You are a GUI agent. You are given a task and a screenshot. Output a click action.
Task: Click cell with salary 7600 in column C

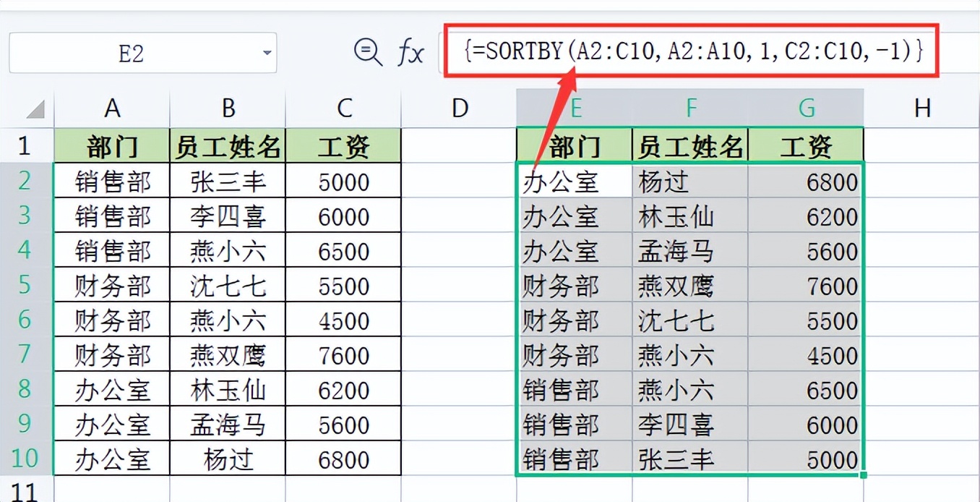344,354
